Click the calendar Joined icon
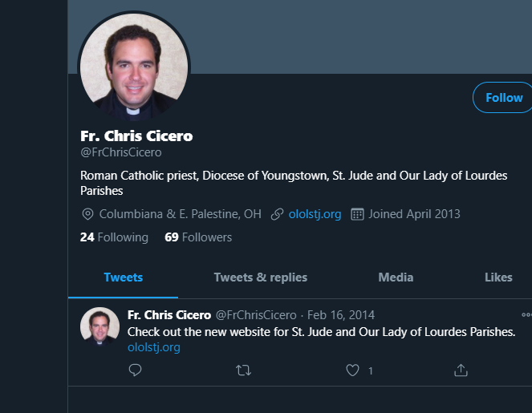The image size is (532, 413). [358, 214]
